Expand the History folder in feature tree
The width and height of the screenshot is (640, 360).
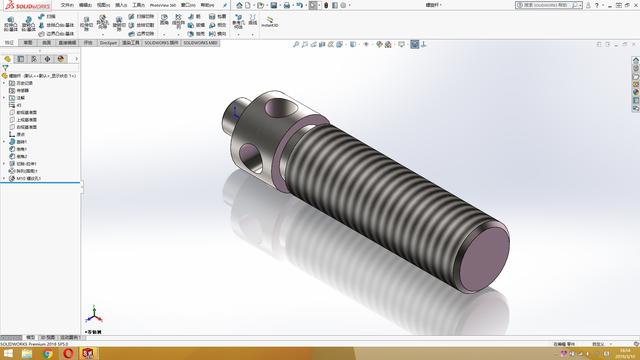click(x=4, y=83)
